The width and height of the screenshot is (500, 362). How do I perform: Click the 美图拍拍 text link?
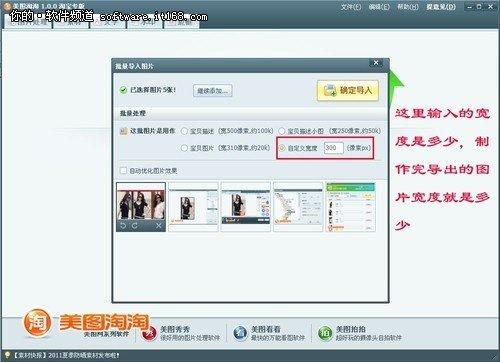click(x=351, y=329)
